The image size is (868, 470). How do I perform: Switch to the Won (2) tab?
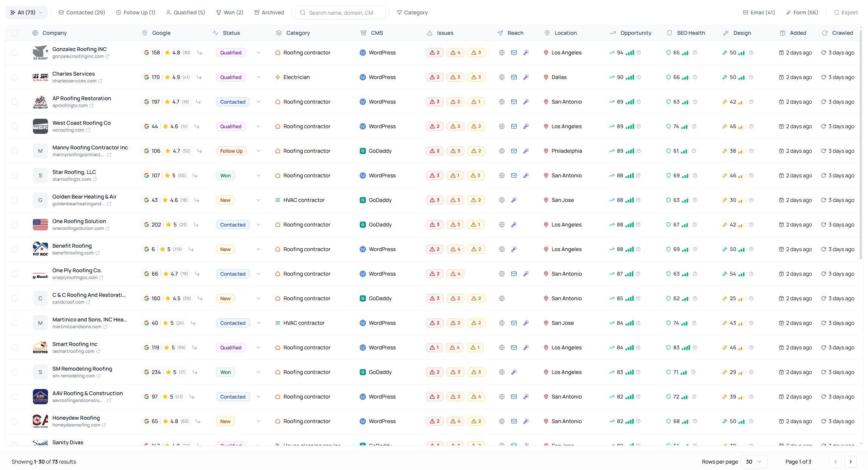[229, 12]
